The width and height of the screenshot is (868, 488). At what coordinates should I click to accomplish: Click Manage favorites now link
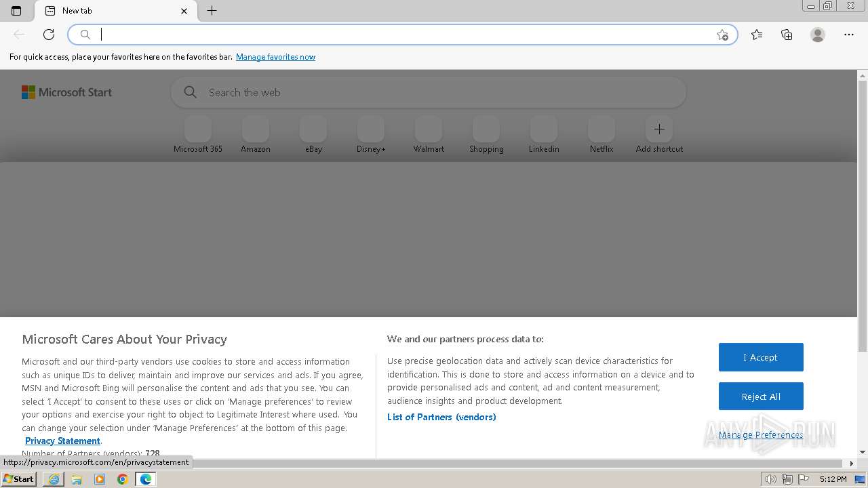pos(275,57)
